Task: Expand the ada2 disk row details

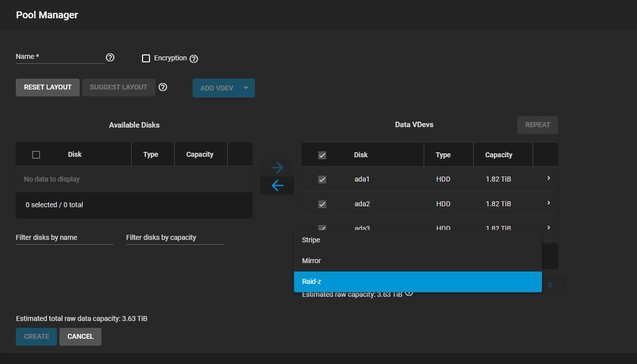Action: pos(548,203)
